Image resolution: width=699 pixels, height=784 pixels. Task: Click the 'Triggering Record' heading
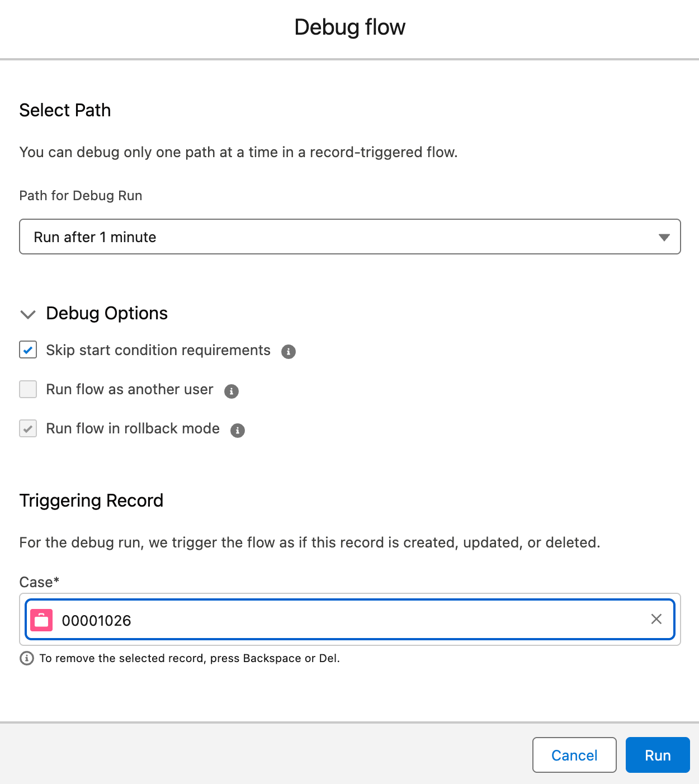[91, 500]
